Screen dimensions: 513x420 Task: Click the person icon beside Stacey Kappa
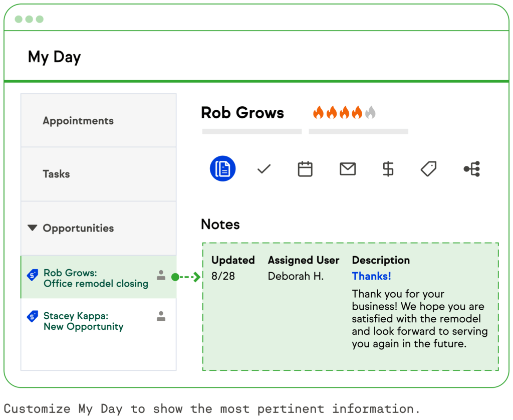pyautogui.click(x=161, y=316)
